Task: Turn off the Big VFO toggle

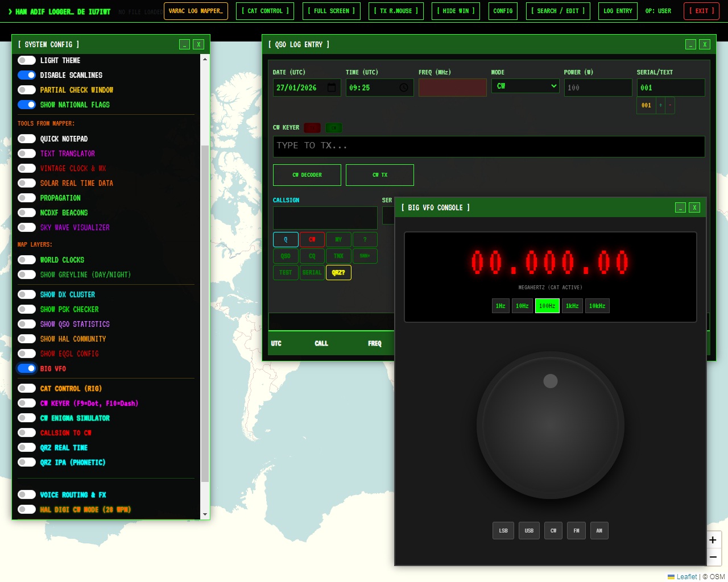Action: 27,368
